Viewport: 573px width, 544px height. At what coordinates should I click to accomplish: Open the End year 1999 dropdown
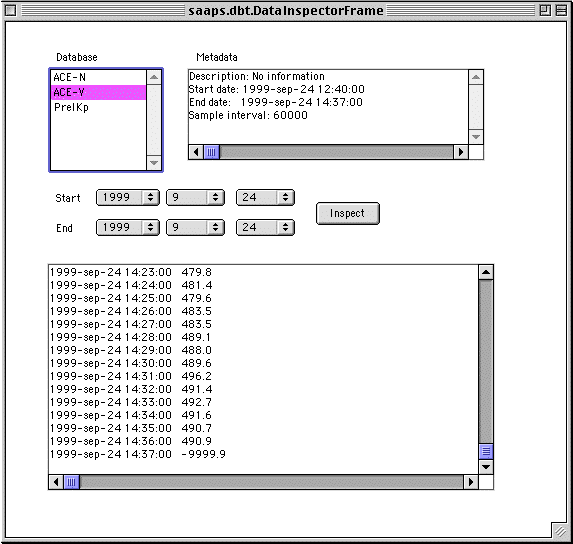tap(128, 227)
